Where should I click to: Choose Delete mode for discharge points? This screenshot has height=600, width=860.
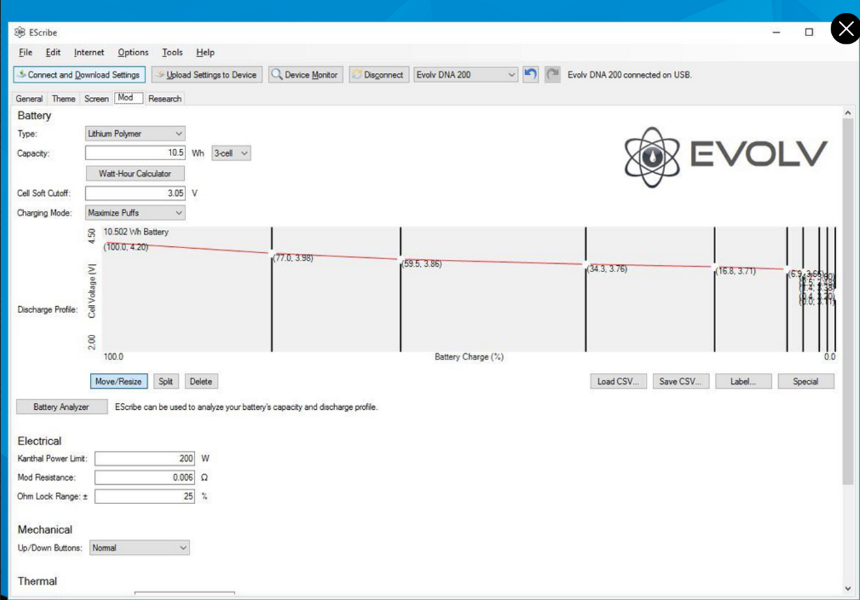click(201, 381)
